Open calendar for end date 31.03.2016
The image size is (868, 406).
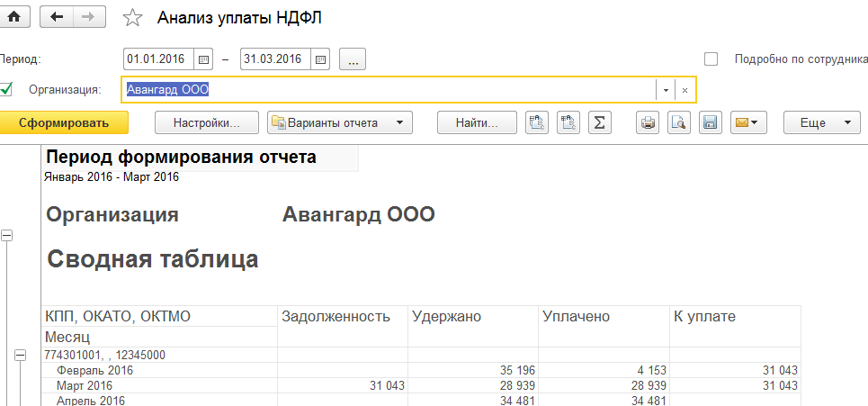(x=321, y=59)
